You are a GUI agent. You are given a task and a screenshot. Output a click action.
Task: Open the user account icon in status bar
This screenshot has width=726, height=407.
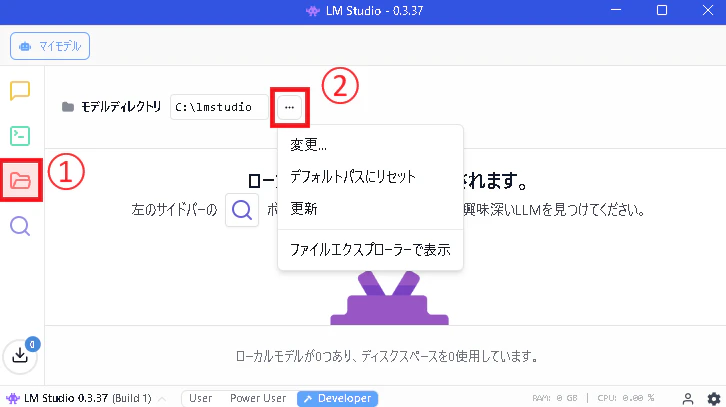coord(688,398)
